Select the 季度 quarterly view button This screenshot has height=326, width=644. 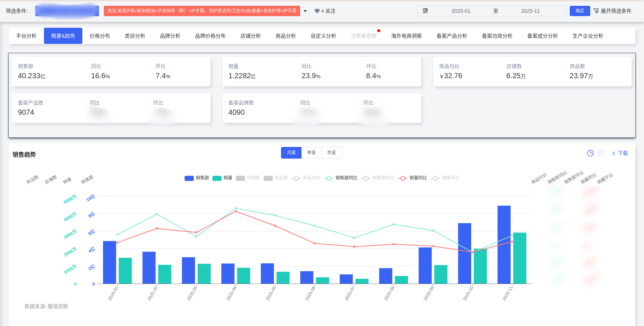[311, 153]
